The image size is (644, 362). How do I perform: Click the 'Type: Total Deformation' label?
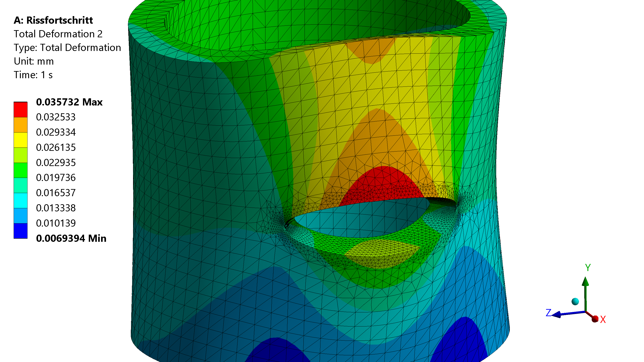coord(67,48)
